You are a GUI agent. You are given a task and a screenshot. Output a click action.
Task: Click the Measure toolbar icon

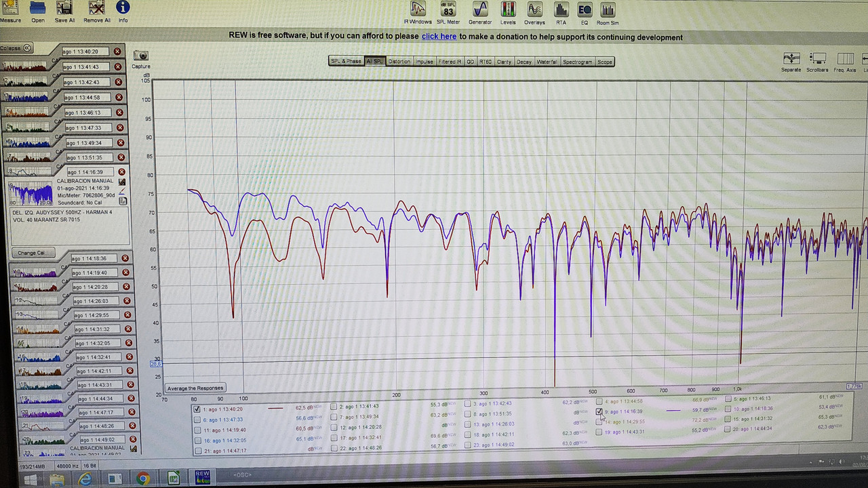tap(9, 9)
